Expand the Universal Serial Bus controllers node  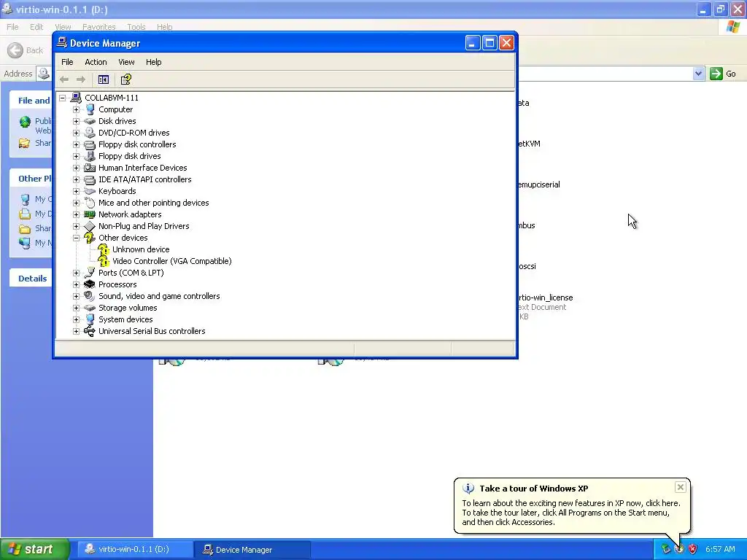coord(76,331)
